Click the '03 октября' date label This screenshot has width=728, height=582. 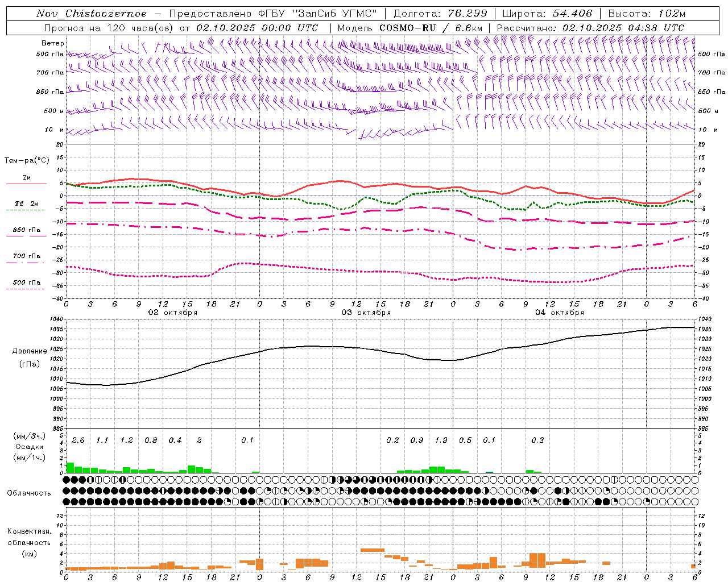coord(366,313)
